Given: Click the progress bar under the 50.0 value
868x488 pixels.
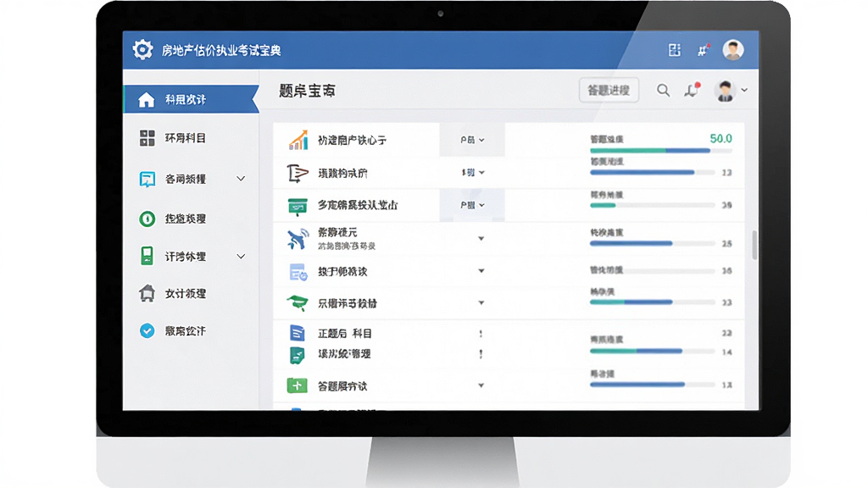Looking at the screenshot, I should [661, 150].
